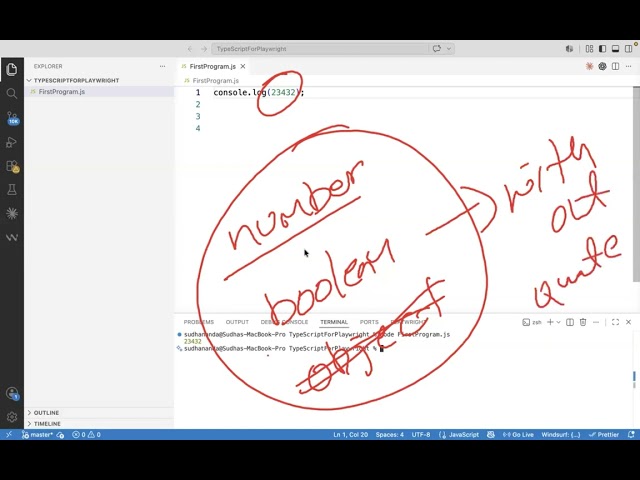Open the Windsurf icon in activity bar
This screenshot has width=640, height=480.
point(11,237)
